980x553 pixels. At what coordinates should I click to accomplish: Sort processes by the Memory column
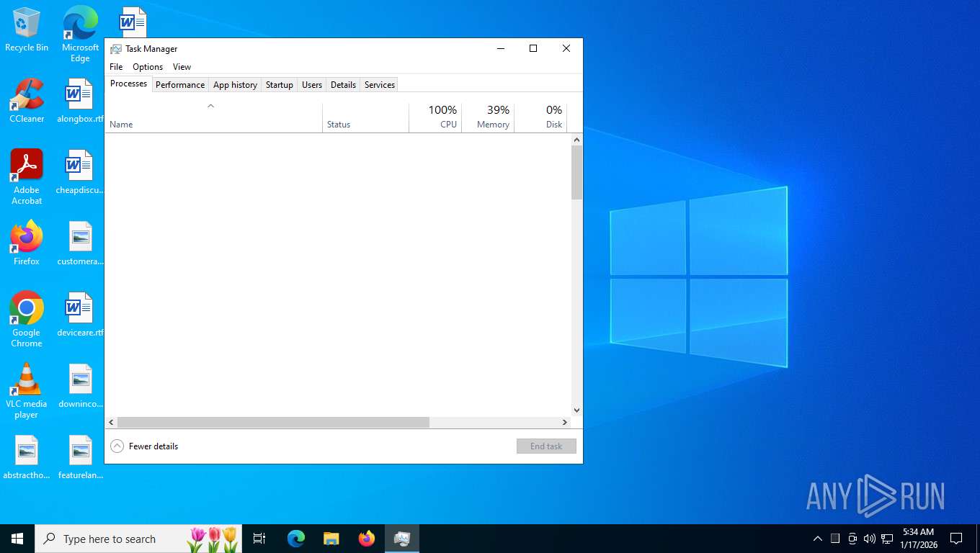pyautogui.click(x=488, y=118)
